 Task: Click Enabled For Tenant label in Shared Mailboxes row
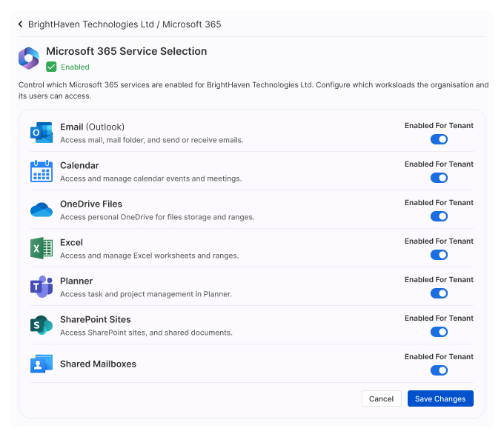coord(439,357)
